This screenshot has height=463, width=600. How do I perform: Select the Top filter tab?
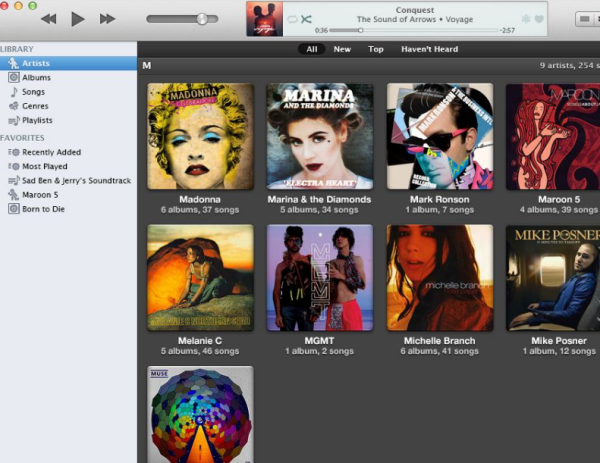[x=376, y=49]
